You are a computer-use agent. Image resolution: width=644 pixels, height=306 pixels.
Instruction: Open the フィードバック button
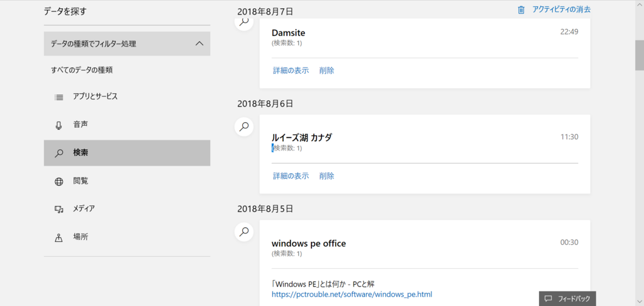567,298
